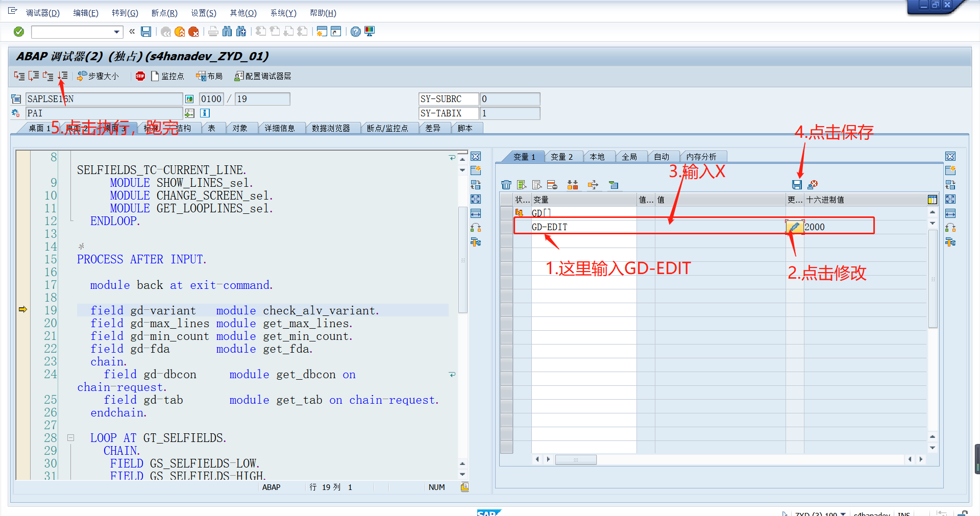Click the SAPLSE16N program field
Screen dimensions: 980x516
coord(104,99)
